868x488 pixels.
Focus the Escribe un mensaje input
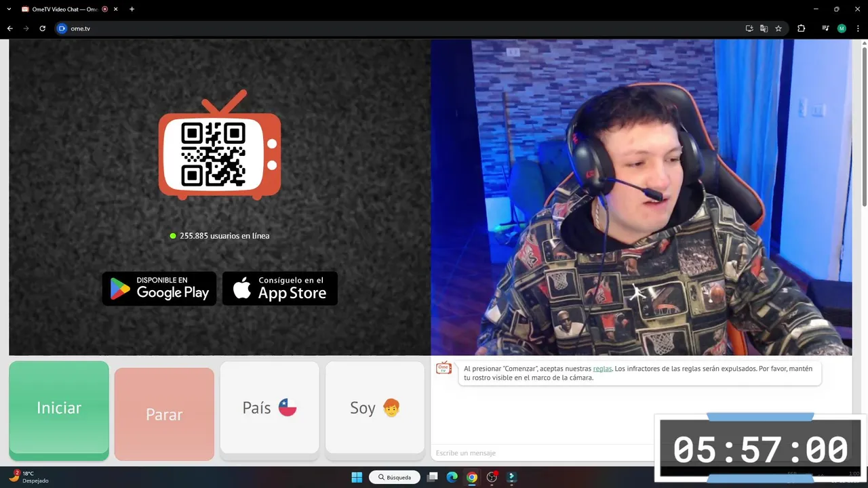542,453
